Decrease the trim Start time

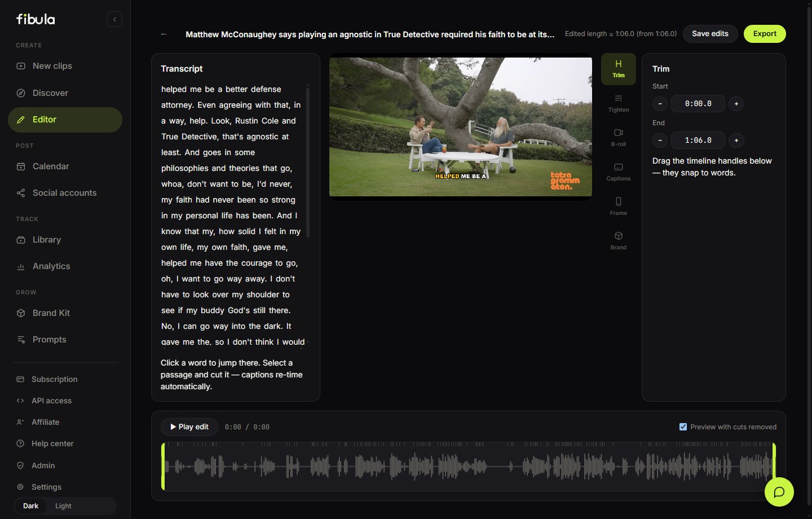coord(660,104)
